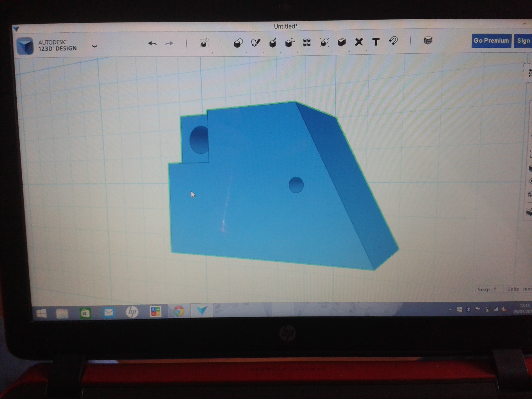Image resolution: width=532 pixels, height=399 pixels.
Task: Click the muted volume tray icon
Action: coord(504,309)
